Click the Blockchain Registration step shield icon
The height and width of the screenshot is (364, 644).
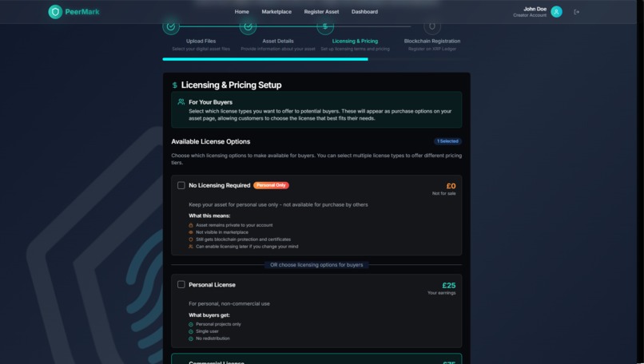click(432, 26)
